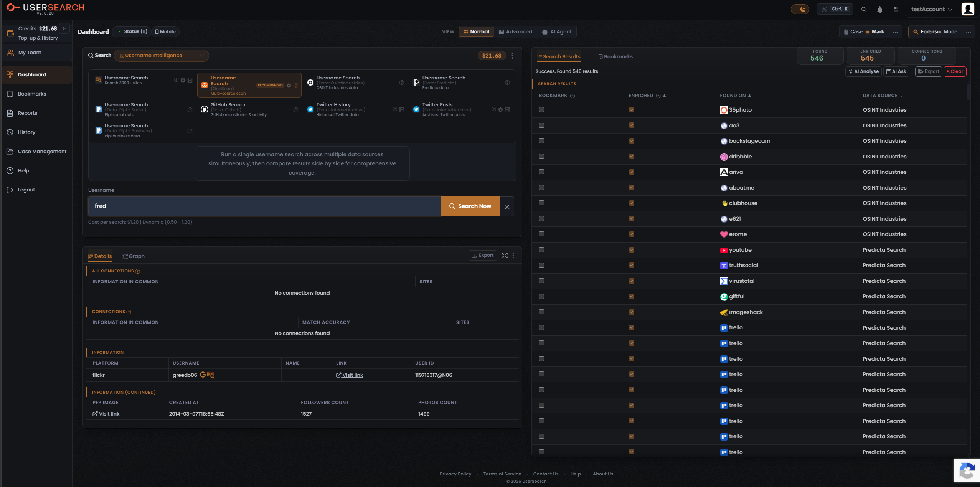Open History in the sidebar
Image resolution: width=980 pixels, height=487 pixels.
37,132
